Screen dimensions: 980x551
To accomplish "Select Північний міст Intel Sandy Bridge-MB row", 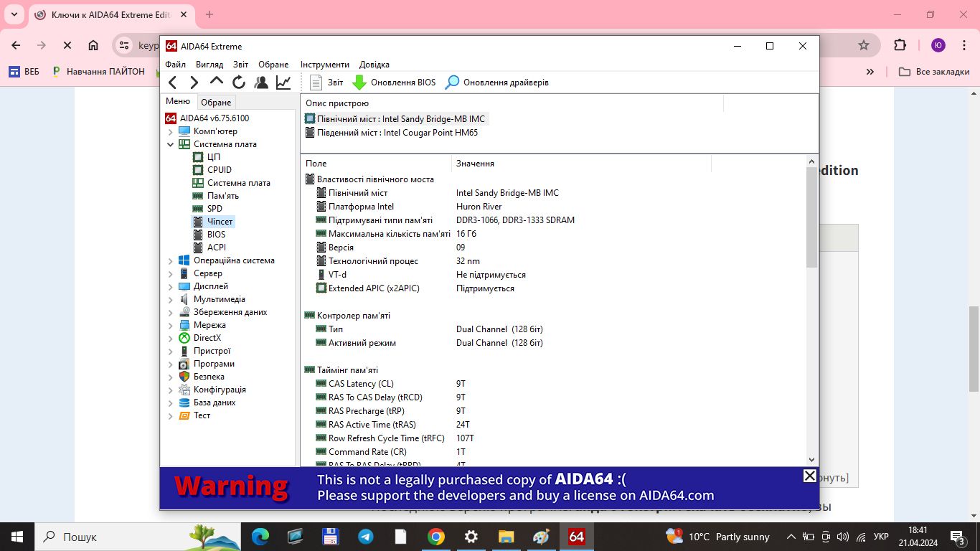I will click(395, 119).
